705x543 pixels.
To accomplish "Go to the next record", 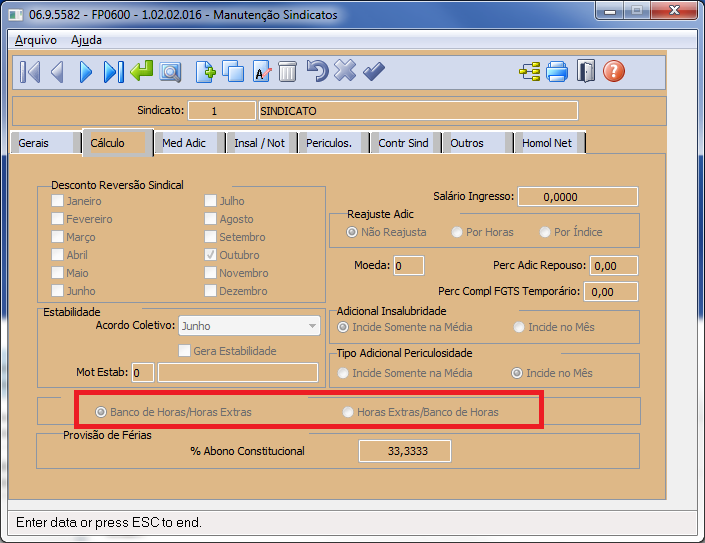I will 85,72.
